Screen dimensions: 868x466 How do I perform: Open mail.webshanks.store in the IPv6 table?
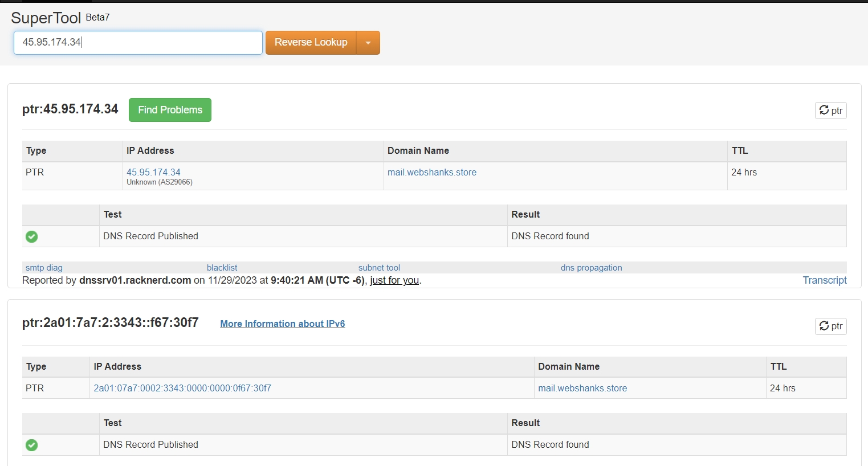pos(582,388)
